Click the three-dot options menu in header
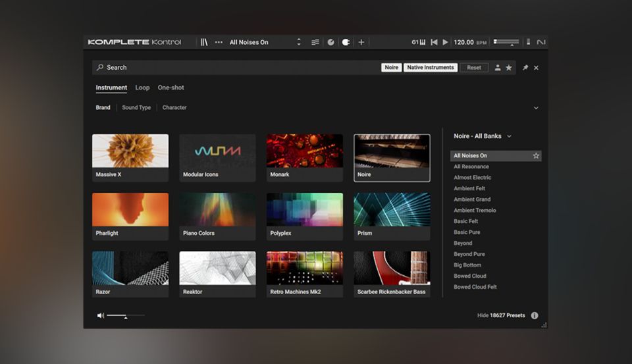Image resolution: width=632 pixels, height=364 pixels. [219, 42]
